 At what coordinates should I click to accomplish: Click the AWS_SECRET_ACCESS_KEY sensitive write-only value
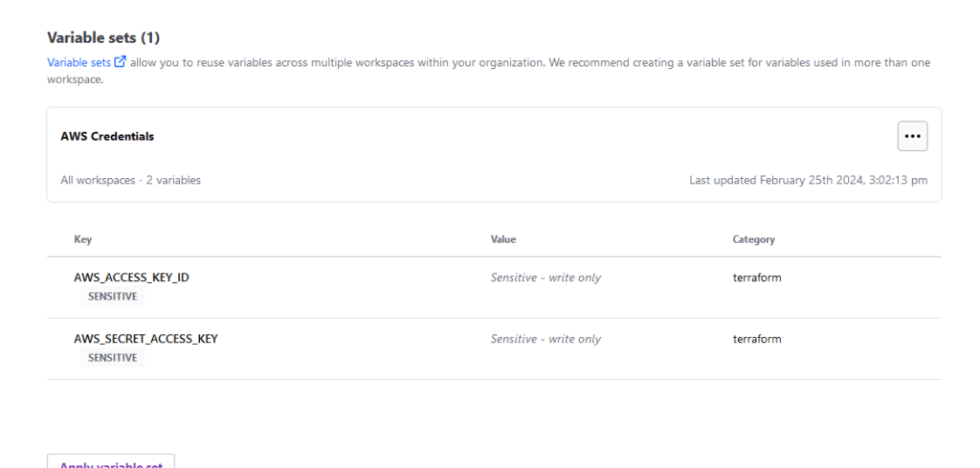[x=546, y=339]
